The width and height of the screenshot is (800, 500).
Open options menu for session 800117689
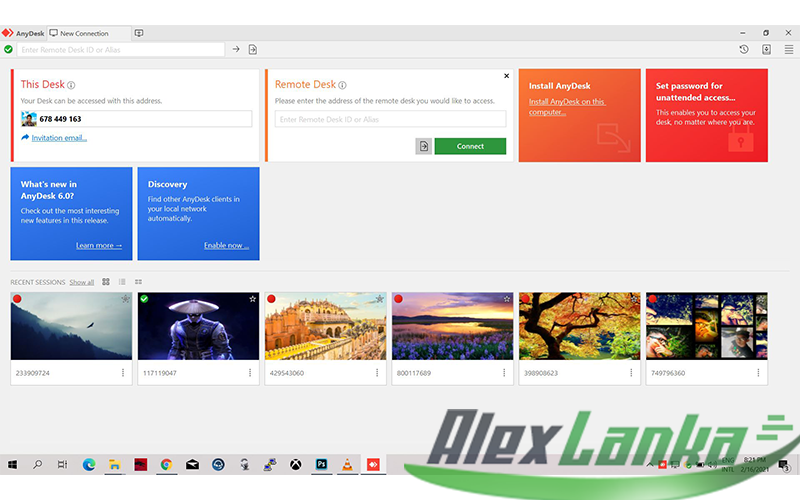click(x=505, y=373)
